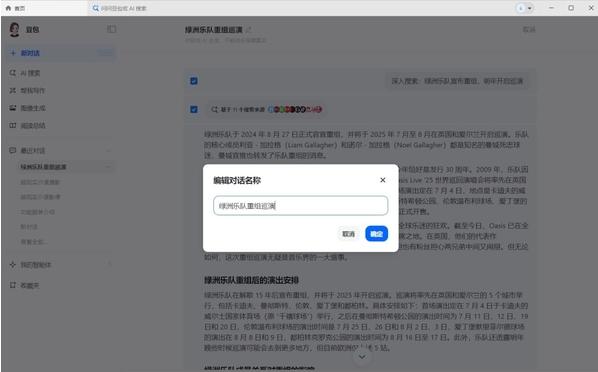Click the AI search box in title bar

tap(124, 8)
